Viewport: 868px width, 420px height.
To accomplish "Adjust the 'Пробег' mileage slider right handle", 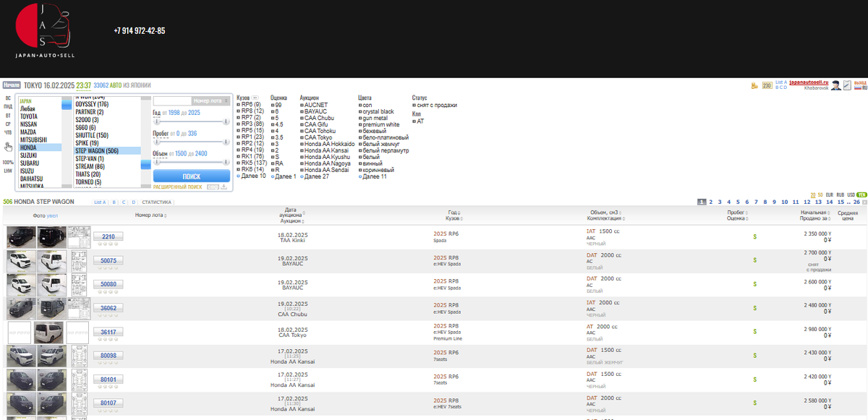I will click(x=226, y=142).
